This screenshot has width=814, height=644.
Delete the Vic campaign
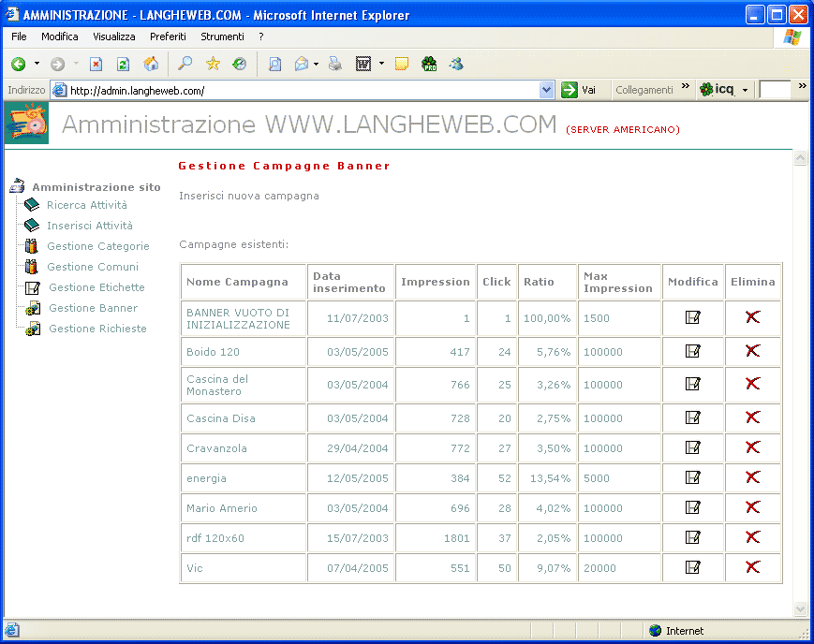pos(753,567)
